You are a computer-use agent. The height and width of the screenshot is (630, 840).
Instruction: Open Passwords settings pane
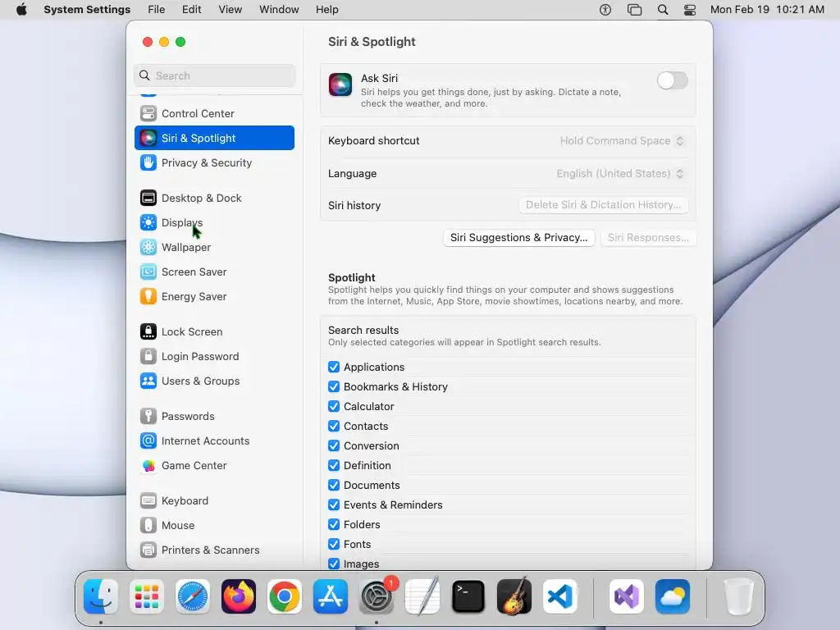point(214,417)
